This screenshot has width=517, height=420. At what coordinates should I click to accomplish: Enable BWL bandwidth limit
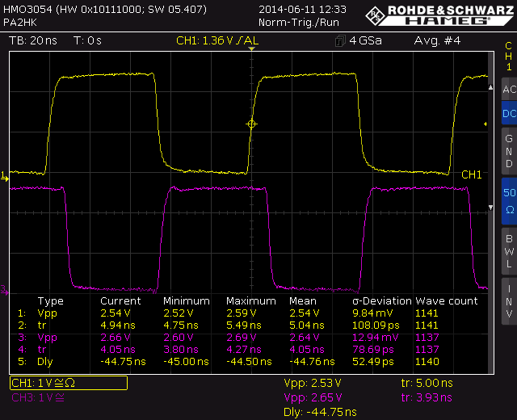(x=508, y=250)
